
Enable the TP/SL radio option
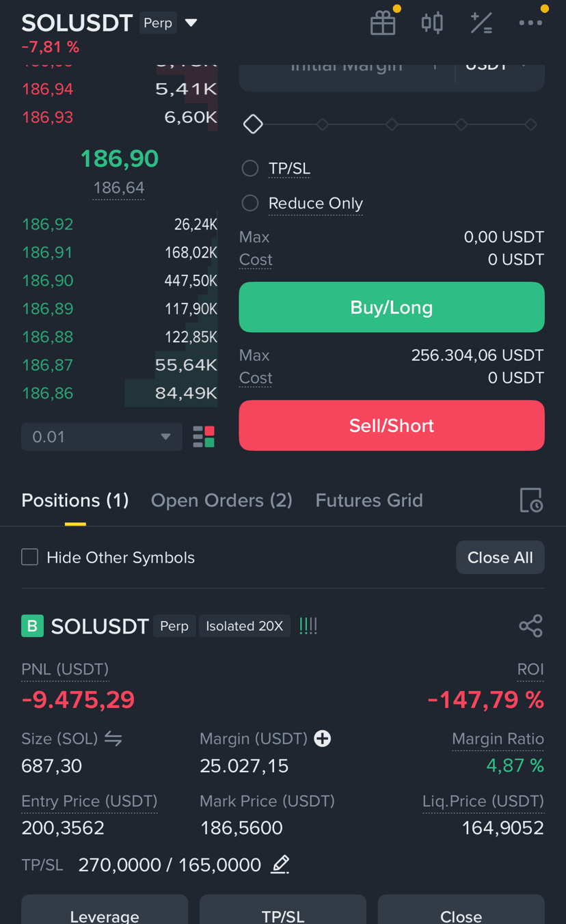pos(250,168)
